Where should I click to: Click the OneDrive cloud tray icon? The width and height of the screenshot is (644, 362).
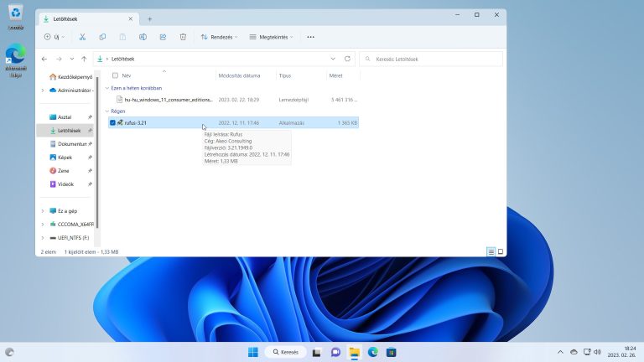coord(574,352)
